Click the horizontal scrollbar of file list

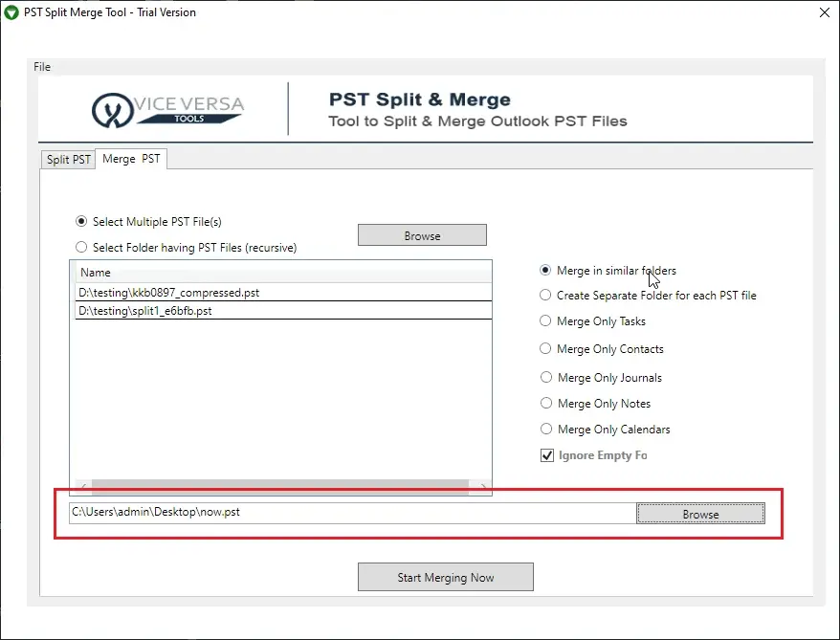(280, 486)
